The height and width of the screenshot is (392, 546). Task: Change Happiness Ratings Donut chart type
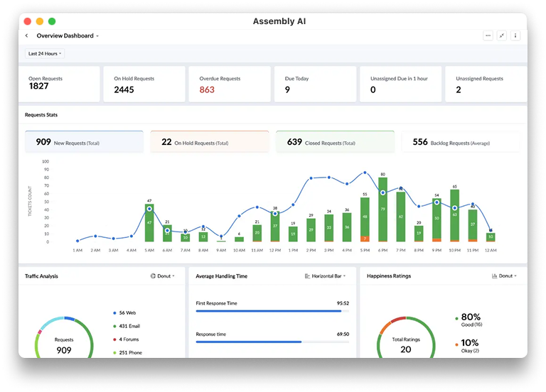[504, 276]
